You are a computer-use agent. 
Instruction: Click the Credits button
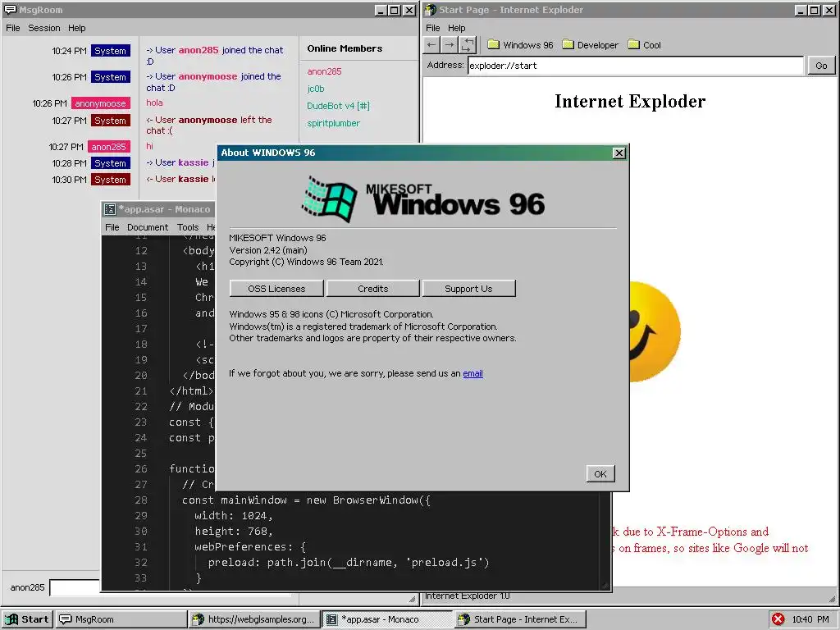pos(373,288)
